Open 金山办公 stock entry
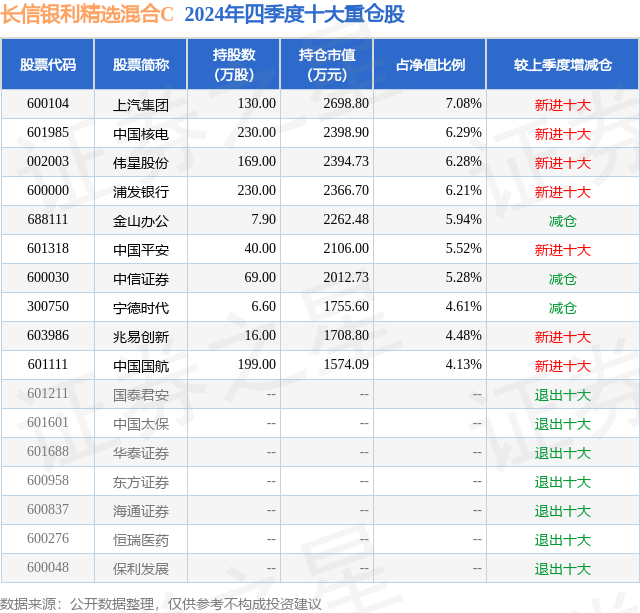This screenshot has height=613, width=640. point(141,220)
